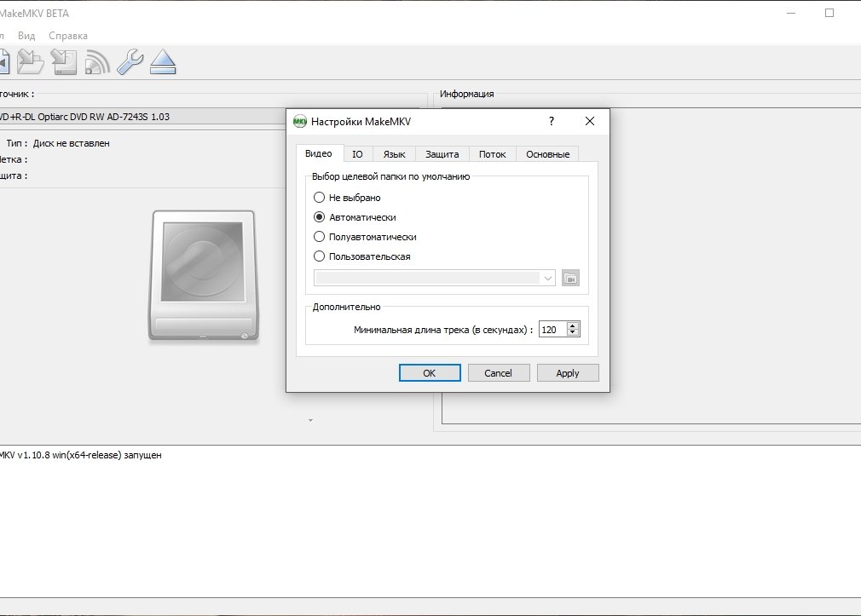Click the 'Минимальная длина трека (в секундах)' label
Screen dimensions: 861x616
pos(443,330)
